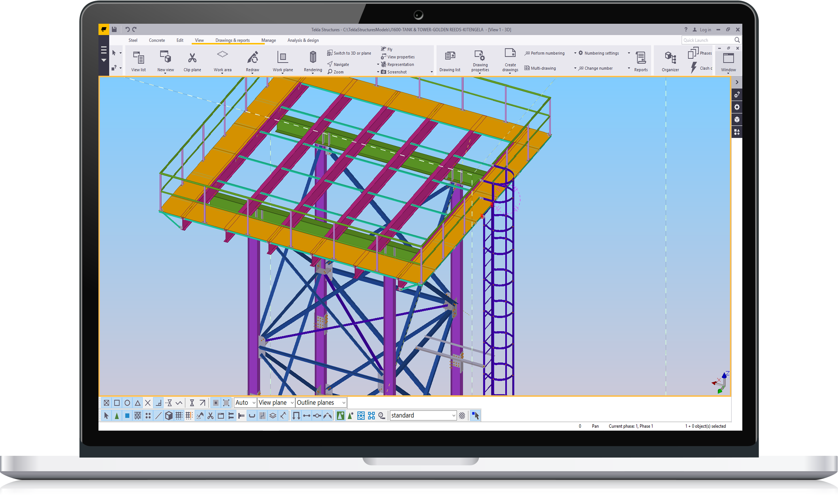Click Perform numbering
The image size is (838, 504).
[x=547, y=53]
